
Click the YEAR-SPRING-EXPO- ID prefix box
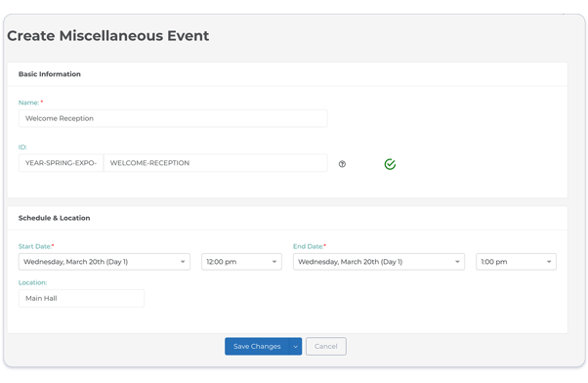61,163
